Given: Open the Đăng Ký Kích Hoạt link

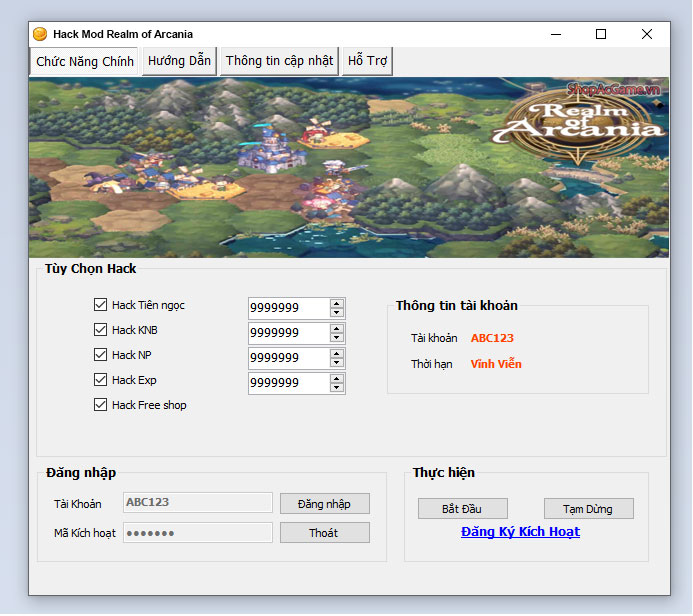Looking at the screenshot, I should (520, 532).
